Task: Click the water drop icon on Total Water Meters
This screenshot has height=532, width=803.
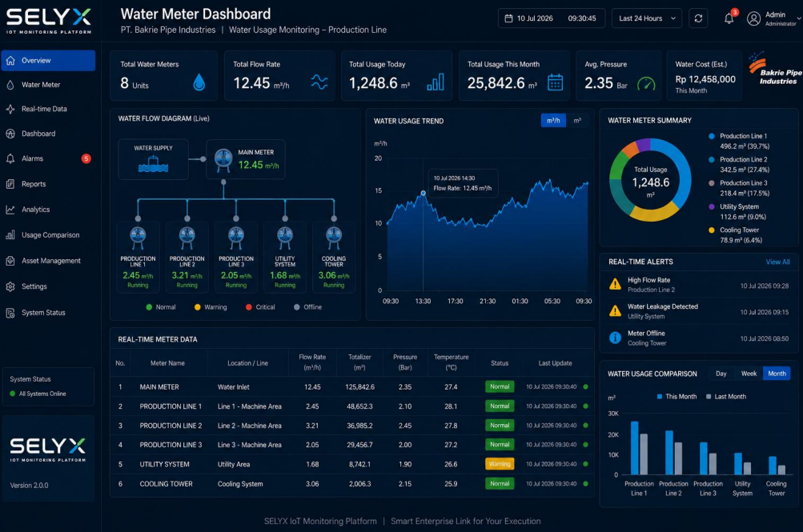Action: coord(199,82)
